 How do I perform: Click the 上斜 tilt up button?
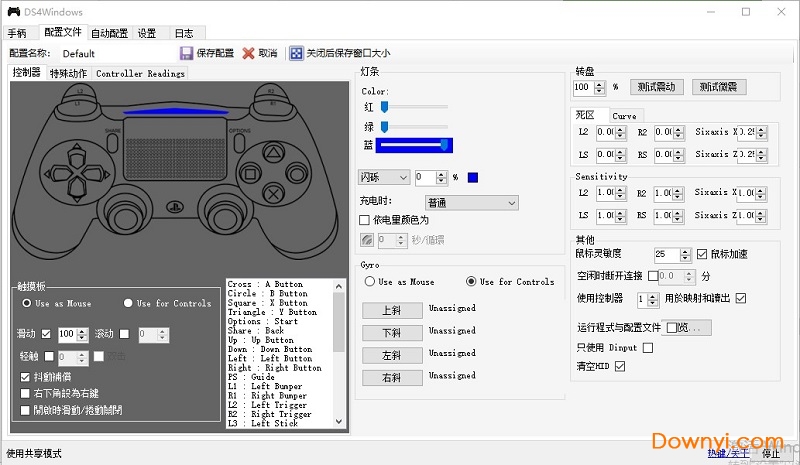pos(392,310)
